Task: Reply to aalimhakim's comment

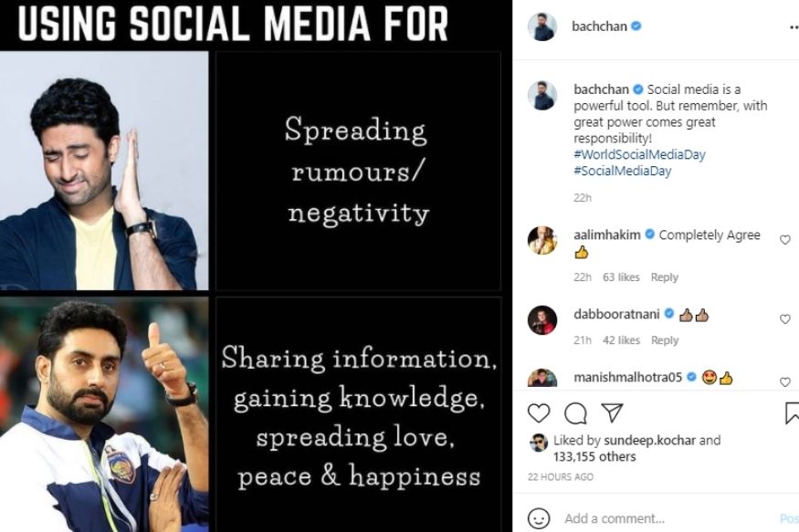Action: (665, 276)
